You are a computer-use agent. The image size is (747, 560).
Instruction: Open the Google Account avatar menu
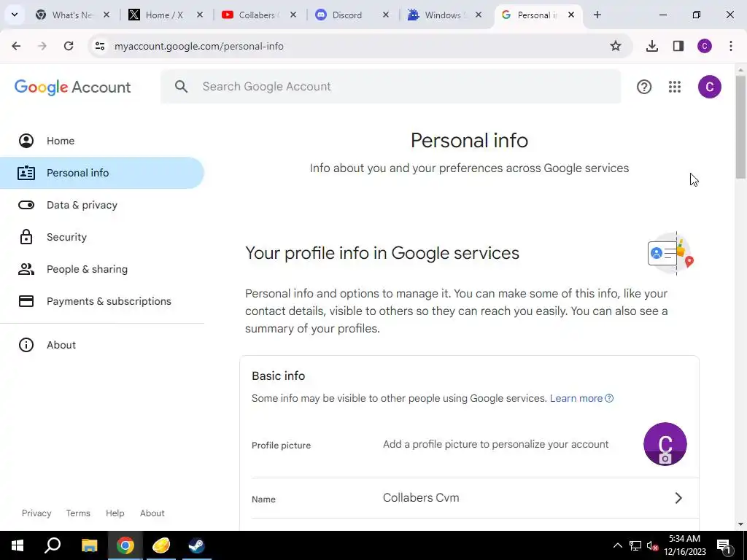(709, 87)
